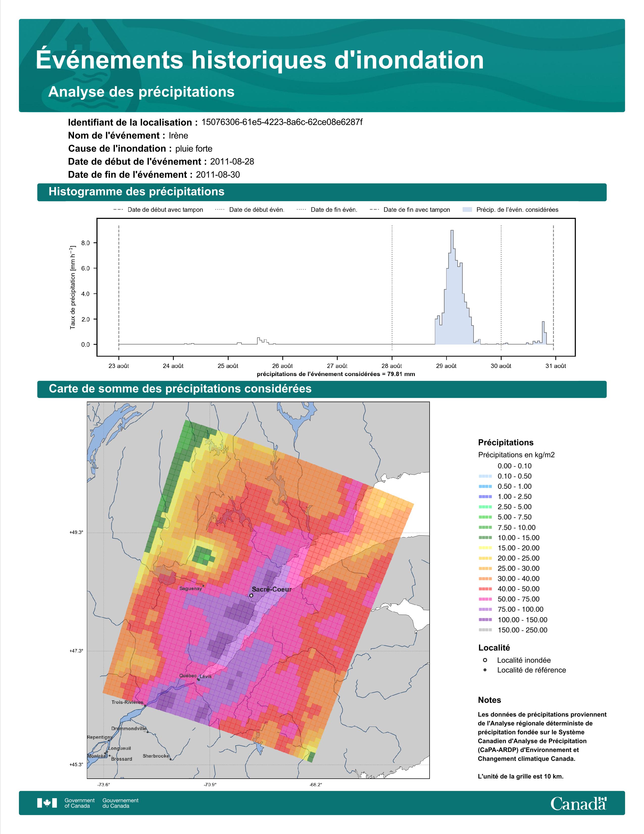Click the Histogramme des précipitations section header

click(x=322, y=192)
